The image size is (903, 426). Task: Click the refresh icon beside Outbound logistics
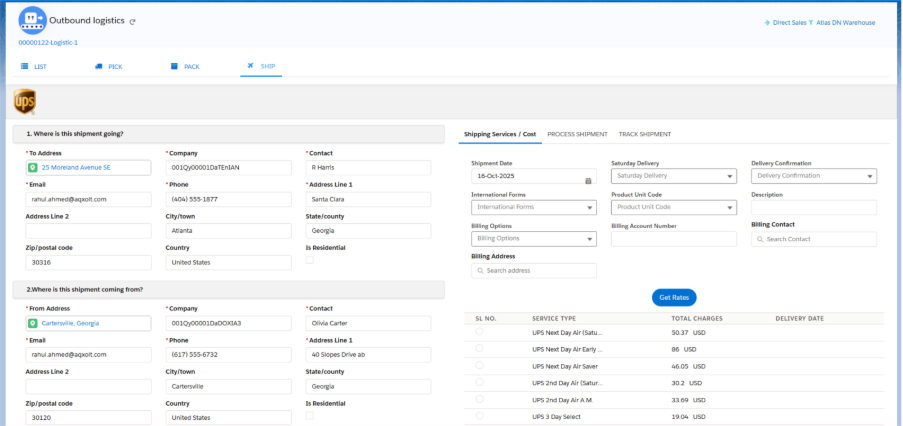tap(132, 21)
